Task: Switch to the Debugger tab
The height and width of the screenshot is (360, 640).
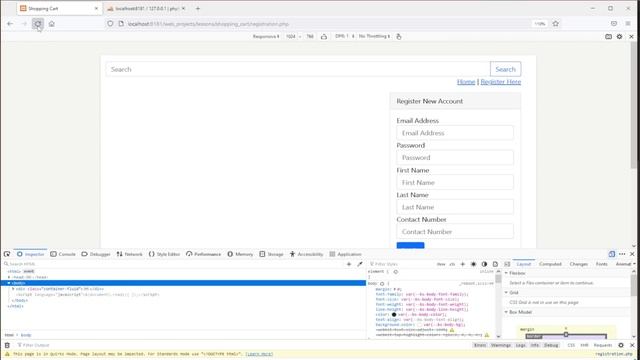Action: click(x=96, y=254)
